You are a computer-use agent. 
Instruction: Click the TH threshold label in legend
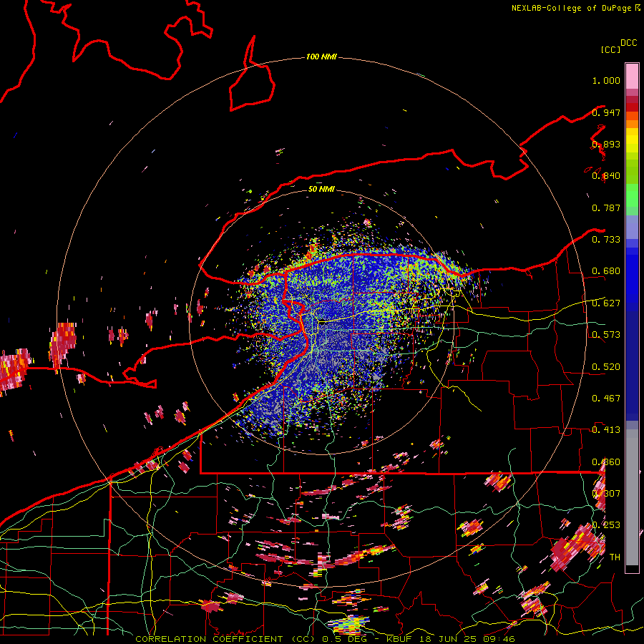615,557
